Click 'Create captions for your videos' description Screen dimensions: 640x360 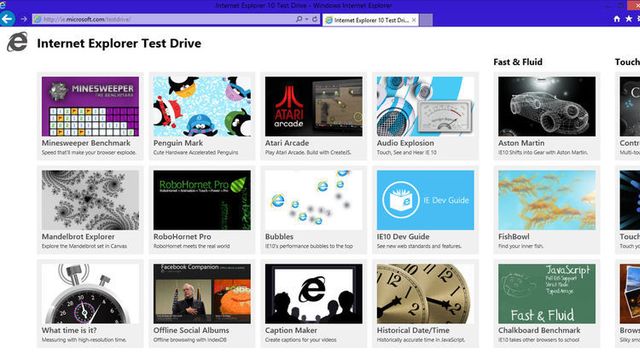(x=301, y=340)
